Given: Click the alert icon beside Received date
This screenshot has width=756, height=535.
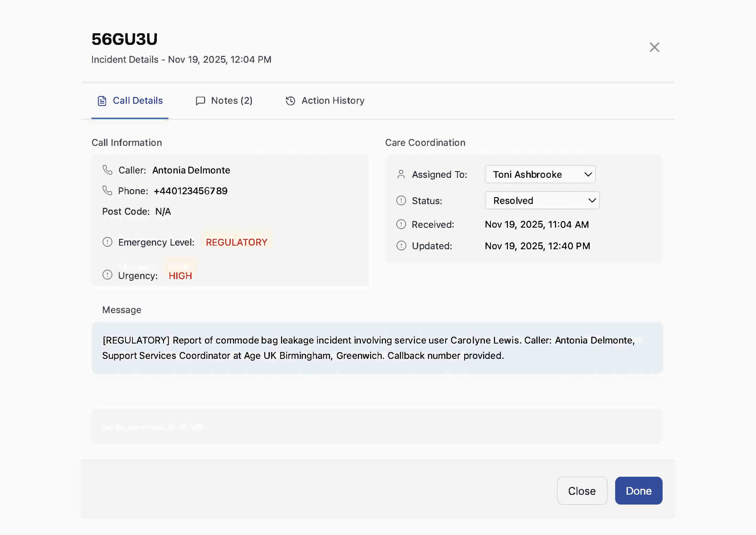Looking at the screenshot, I should click(401, 224).
